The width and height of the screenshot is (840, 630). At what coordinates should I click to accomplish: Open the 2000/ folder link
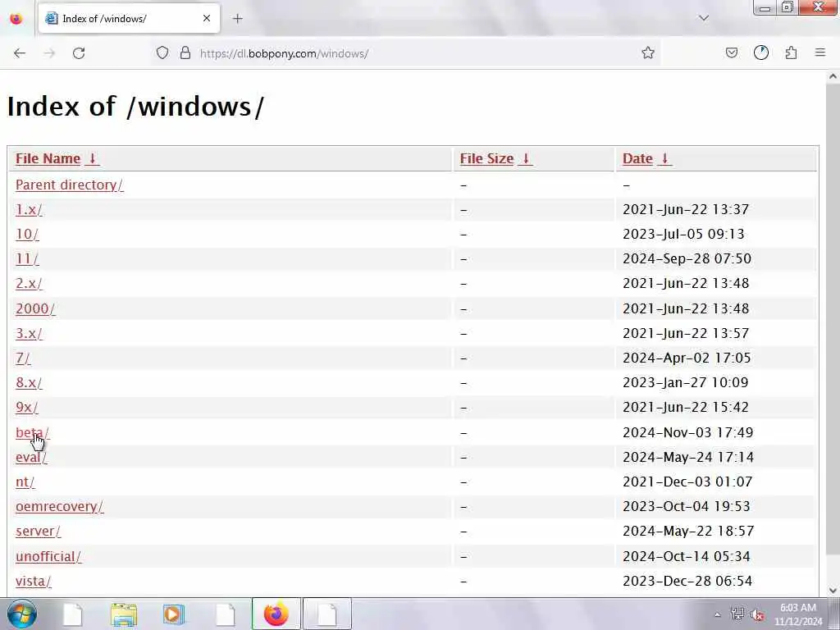(34, 308)
